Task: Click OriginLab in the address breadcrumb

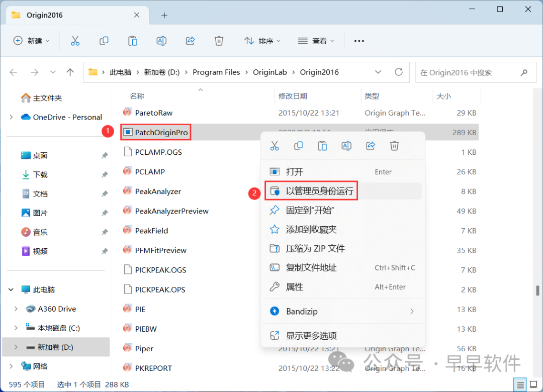Action: [x=269, y=72]
